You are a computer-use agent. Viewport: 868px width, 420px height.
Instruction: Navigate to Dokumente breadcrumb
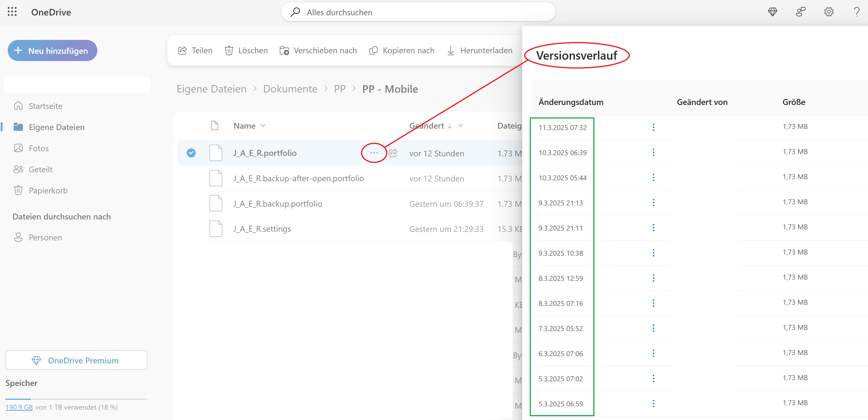290,89
